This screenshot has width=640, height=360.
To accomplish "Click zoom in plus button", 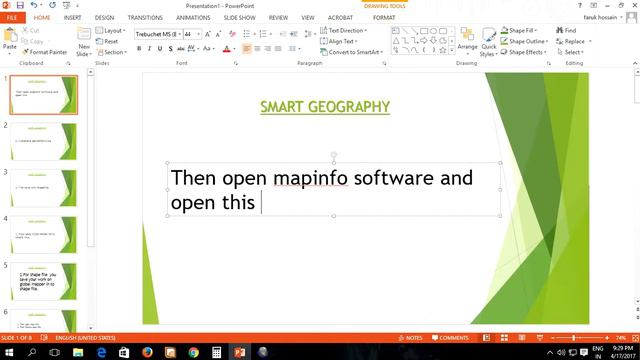I will (607, 338).
